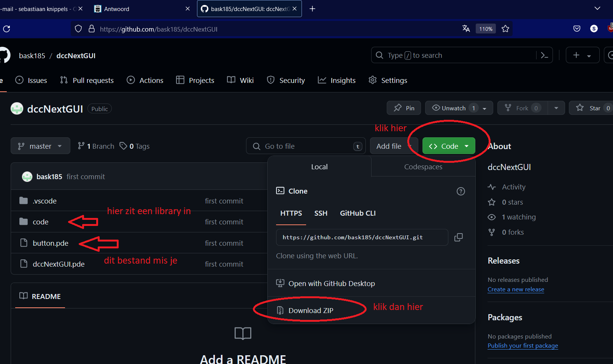This screenshot has height=364, width=613.
Task: Click the shield tracking protection icon
Action: pyautogui.click(x=78, y=29)
